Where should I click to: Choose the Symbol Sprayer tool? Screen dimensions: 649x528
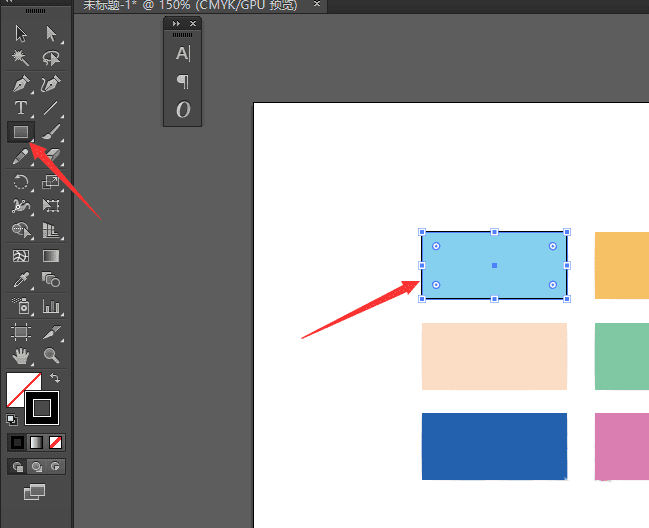[22, 306]
